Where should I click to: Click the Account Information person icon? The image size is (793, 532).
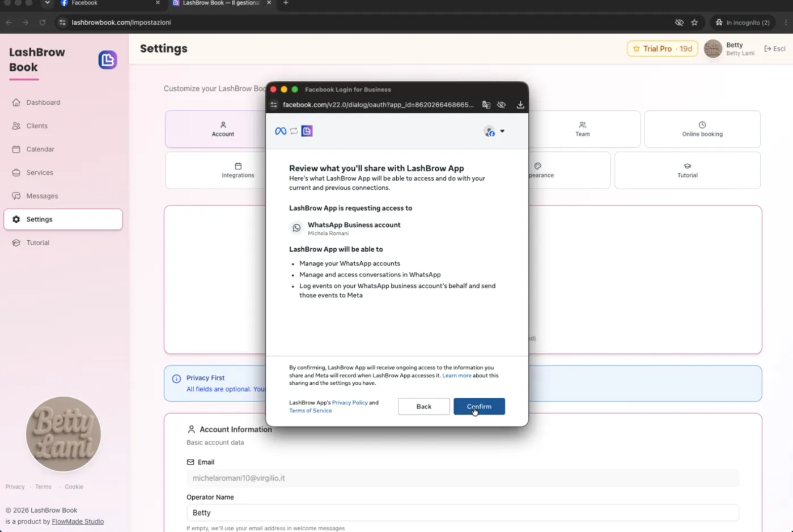pyautogui.click(x=191, y=429)
